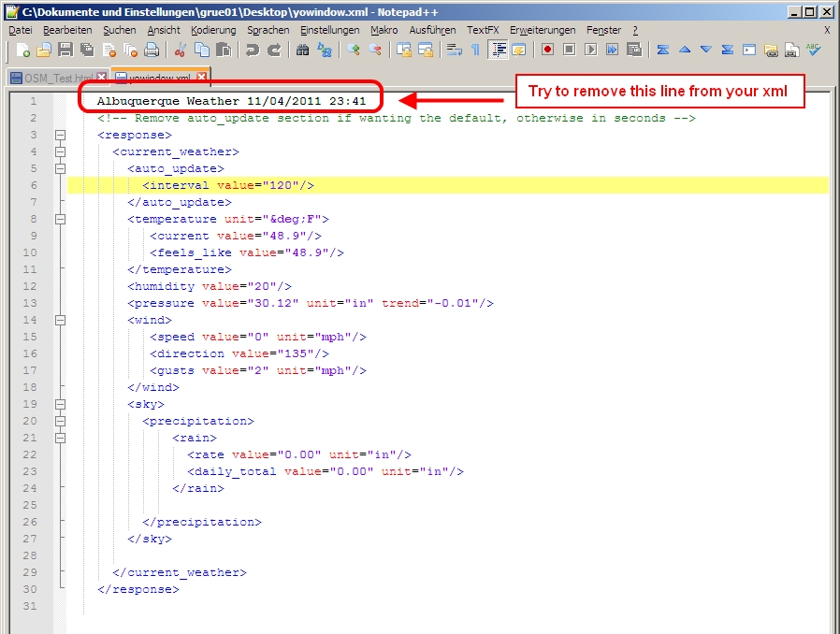Collapse the precipitation fold on line 20
The width and height of the screenshot is (840, 634).
[60, 421]
